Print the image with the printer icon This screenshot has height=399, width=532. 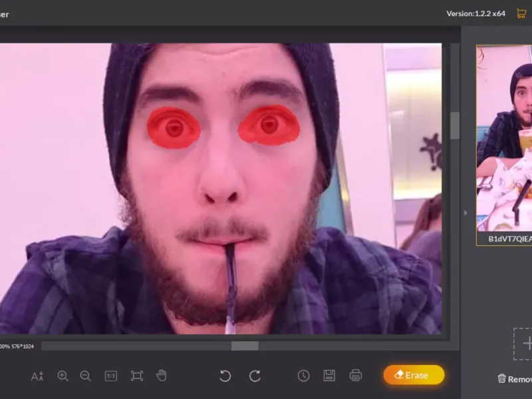pyautogui.click(x=356, y=376)
